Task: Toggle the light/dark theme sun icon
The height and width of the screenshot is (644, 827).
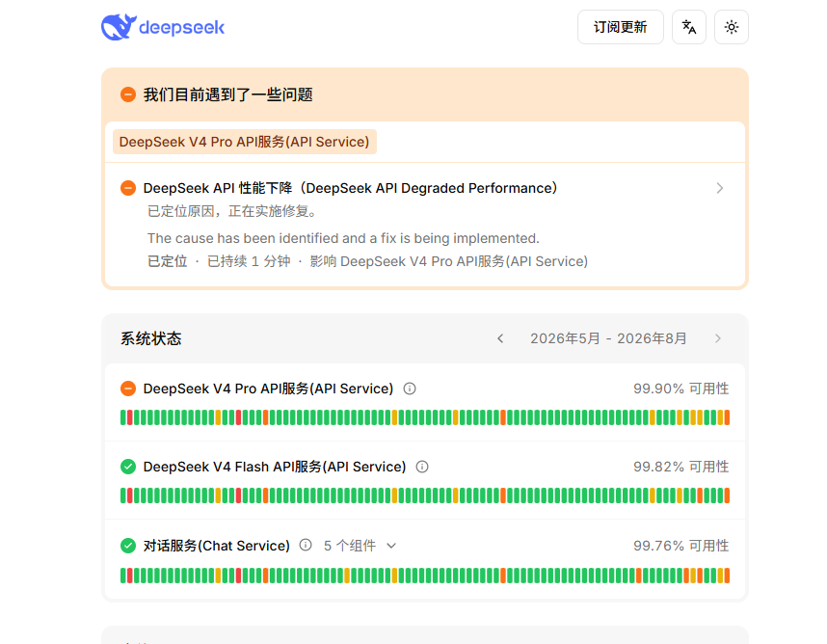Action: (x=731, y=27)
